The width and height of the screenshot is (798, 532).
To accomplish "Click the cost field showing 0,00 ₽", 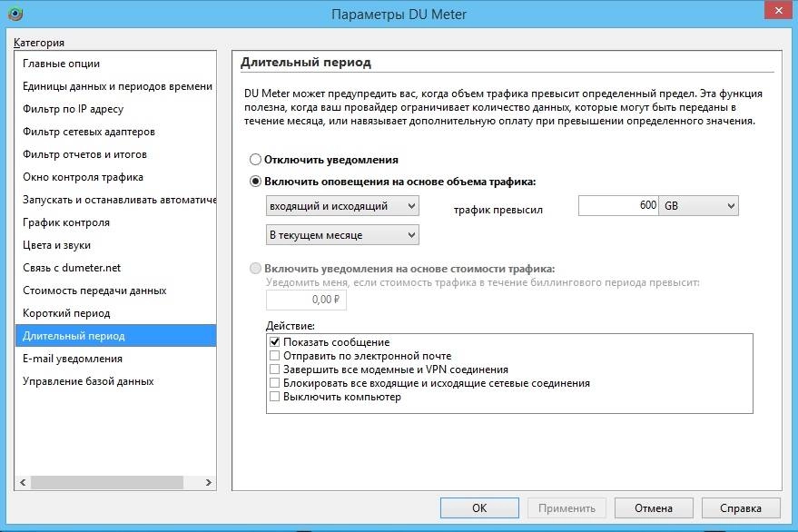I will click(306, 300).
